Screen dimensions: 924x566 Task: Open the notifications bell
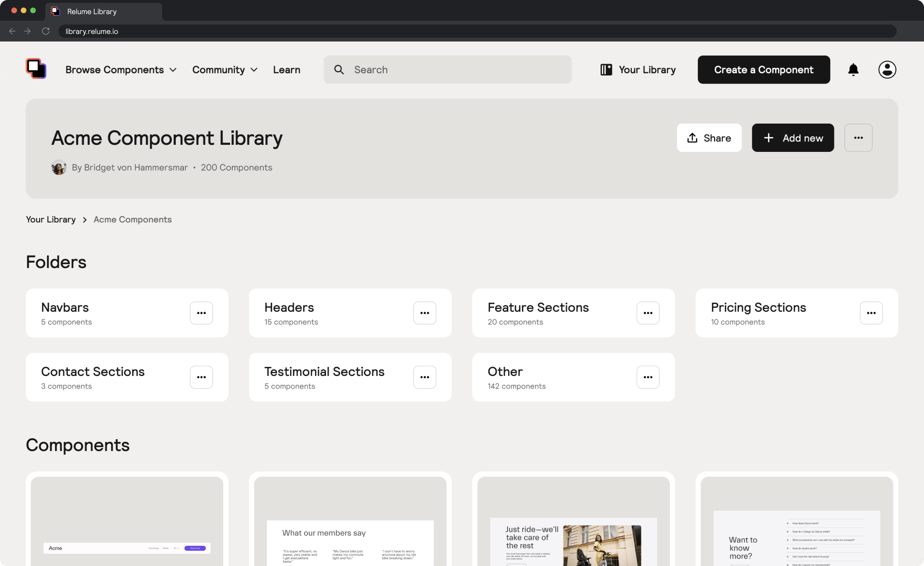pyautogui.click(x=854, y=69)
